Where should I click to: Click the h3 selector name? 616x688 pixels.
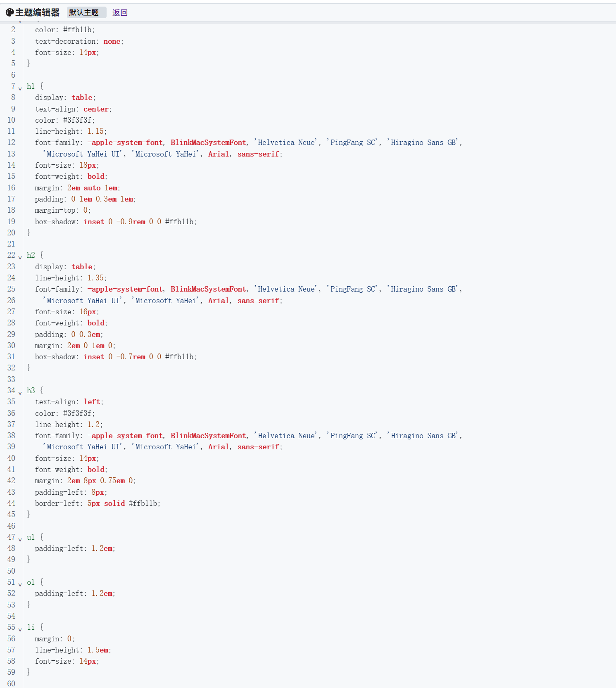coord(31,391)
